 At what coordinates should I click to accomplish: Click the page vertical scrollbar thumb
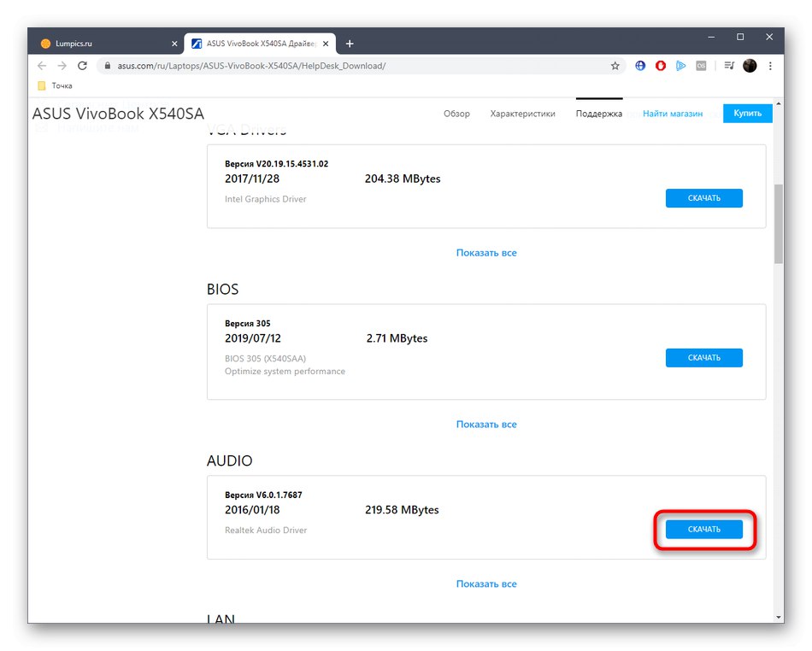(778, 224)
